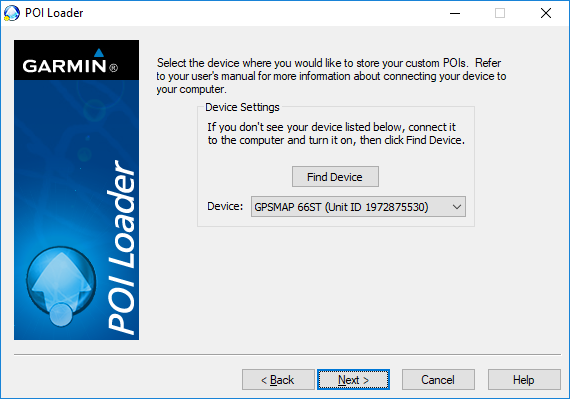The width and height of the screenshot is (570, 399).
Task: Click the greyed-out maximize window icon
Action: (500, 13)
